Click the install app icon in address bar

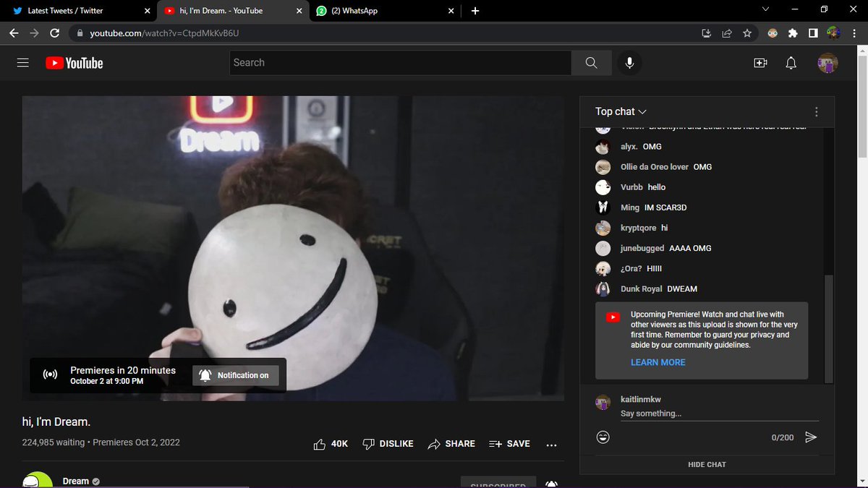pos(707,33)
